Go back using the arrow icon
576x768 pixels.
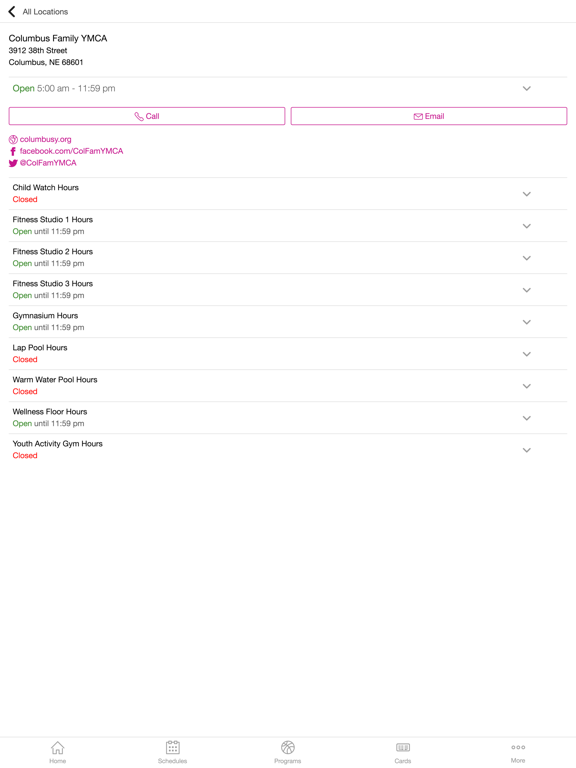(12, 11)
